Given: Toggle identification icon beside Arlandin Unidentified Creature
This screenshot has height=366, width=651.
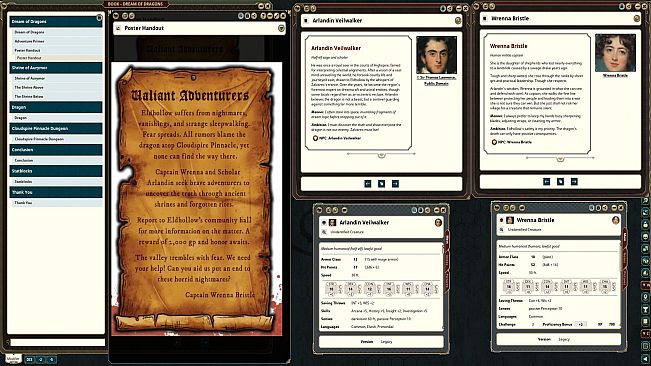Looking at the screenshot, I should 324,232.
